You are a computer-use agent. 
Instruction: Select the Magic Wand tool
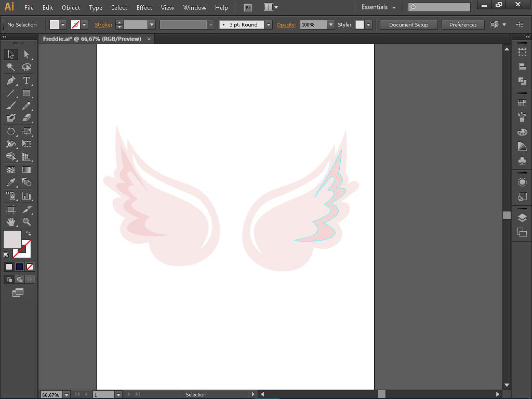click(x=11, y=67)
